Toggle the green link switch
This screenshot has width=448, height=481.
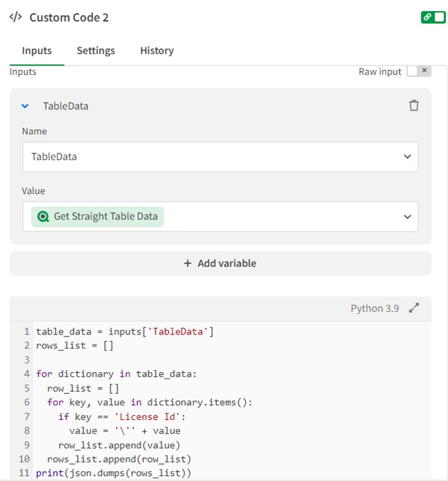[x=433, y=17]
